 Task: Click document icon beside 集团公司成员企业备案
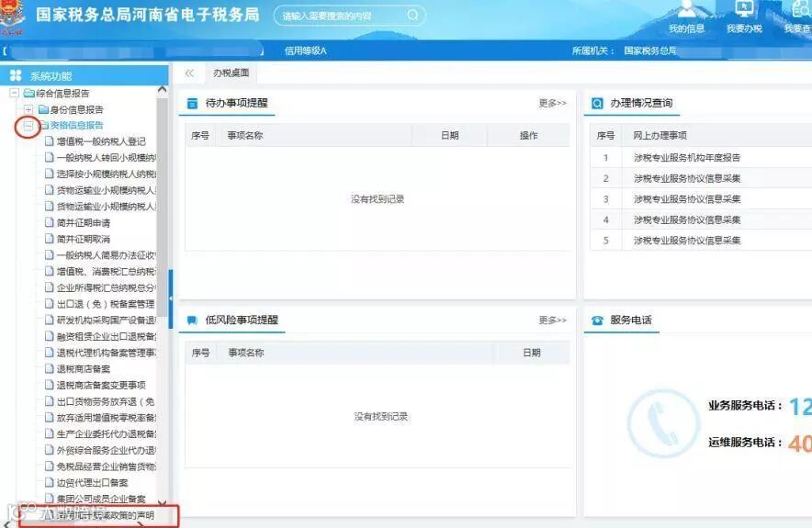tap(50, 499)
